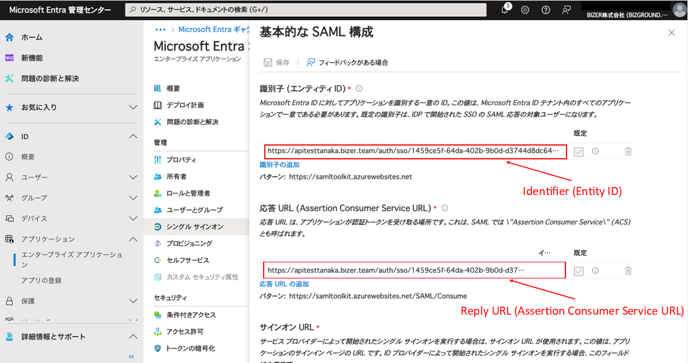Open プロビジョニング in the application menu
This screenshot has width=688, height=363.
(189, 243)
